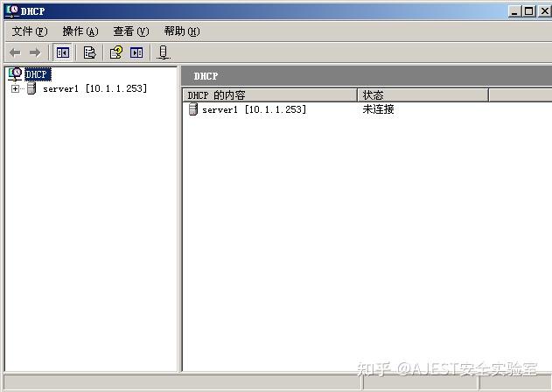This screenshot has height=392, width=552.
Task: Open the 帮助(H) menu
Action: click(x=182, y=31)
